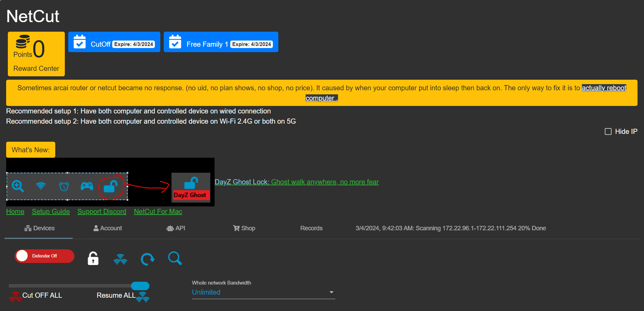644x311 pixels.
Task: Click the coins stack Points icon
Action: (23, 42)
